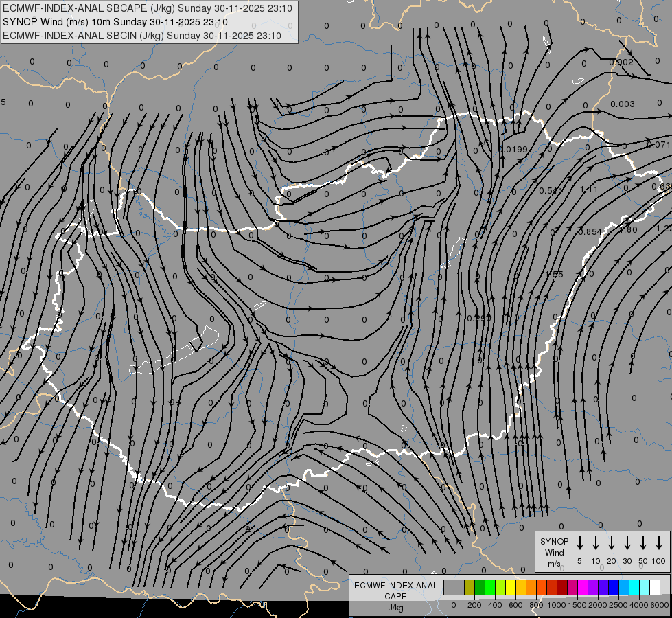Viewport: 672px width, 618px height.
Task: Click the '400' tick label on CAPE scale
Action: point(495,605)
